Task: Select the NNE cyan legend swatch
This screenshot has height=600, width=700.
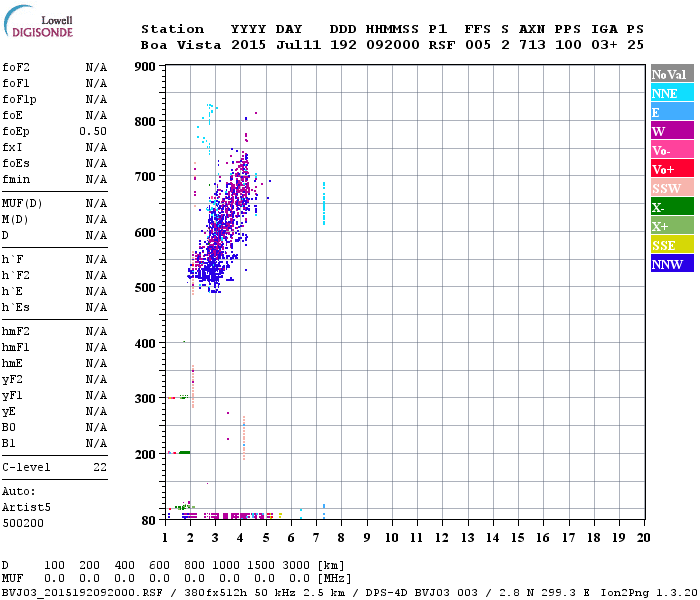Action: pyautogui.click(x=672, y=93)
